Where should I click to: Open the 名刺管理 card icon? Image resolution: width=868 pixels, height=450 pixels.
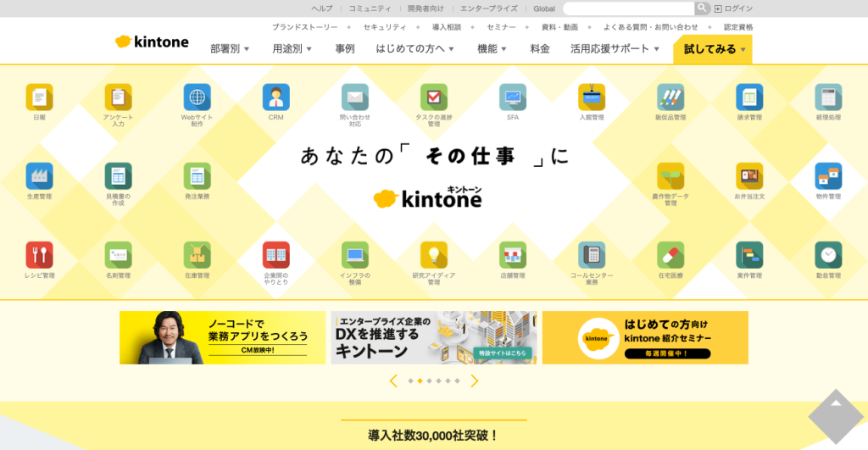point(118,255)
